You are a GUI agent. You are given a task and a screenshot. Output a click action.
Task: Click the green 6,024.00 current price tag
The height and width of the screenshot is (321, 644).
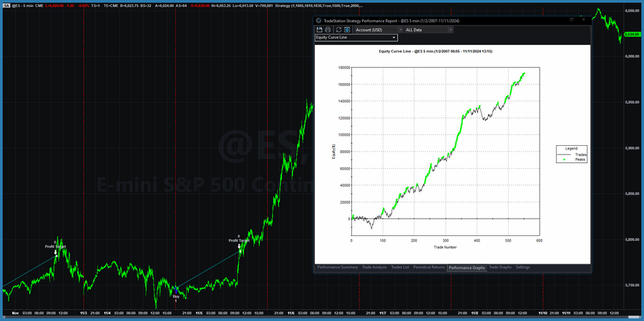633,34
